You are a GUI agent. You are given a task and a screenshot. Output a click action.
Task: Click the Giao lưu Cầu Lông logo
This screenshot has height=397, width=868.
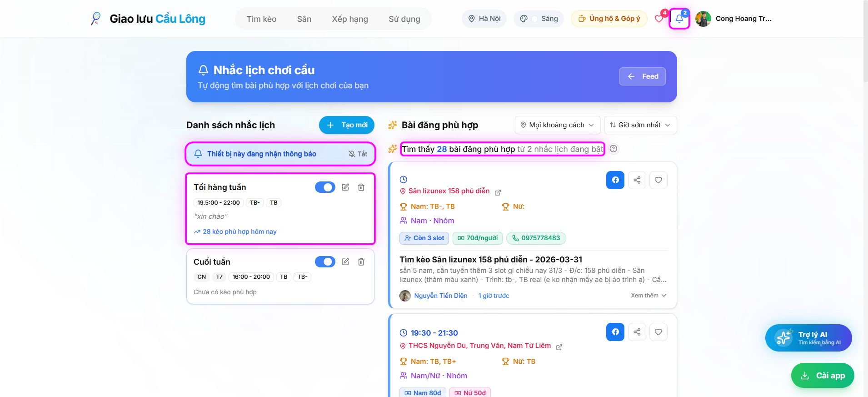[148, 19]
